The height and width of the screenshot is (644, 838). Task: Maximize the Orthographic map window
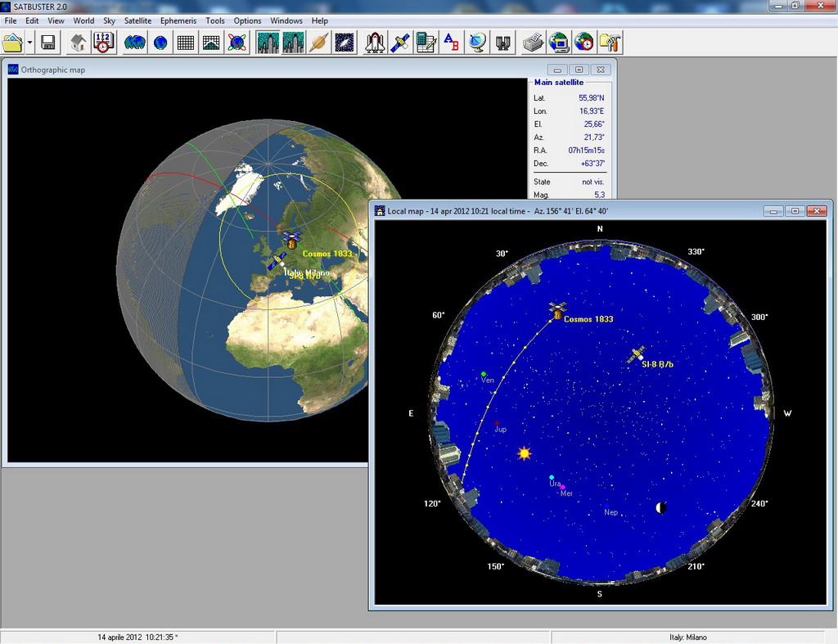[579, 70]
